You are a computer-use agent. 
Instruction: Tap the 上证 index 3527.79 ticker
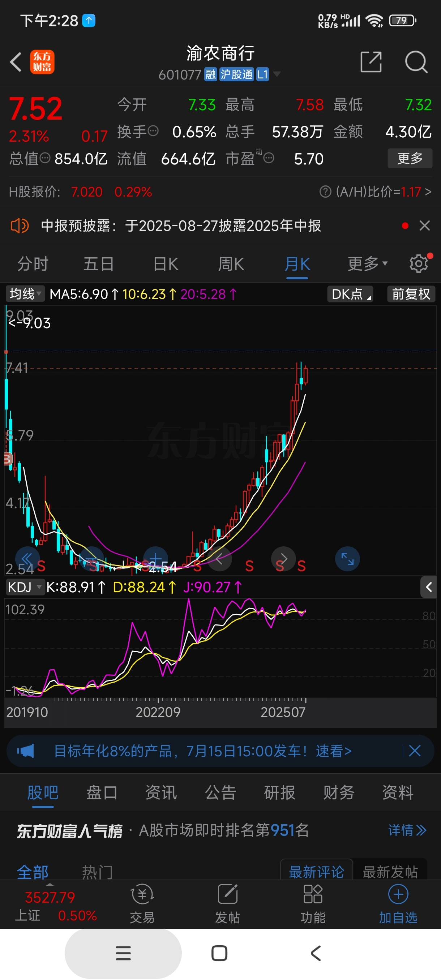tap(56, 906)
